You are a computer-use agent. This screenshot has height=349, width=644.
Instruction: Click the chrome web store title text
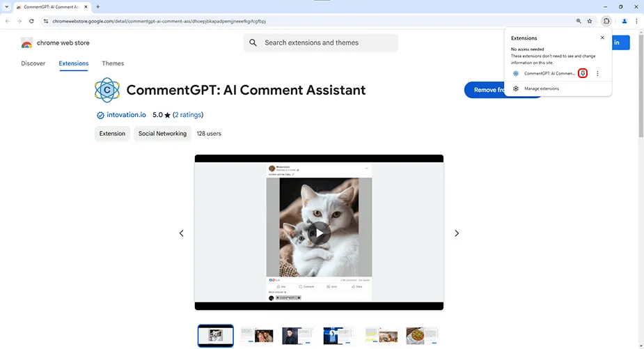click(x=63, y=42)
